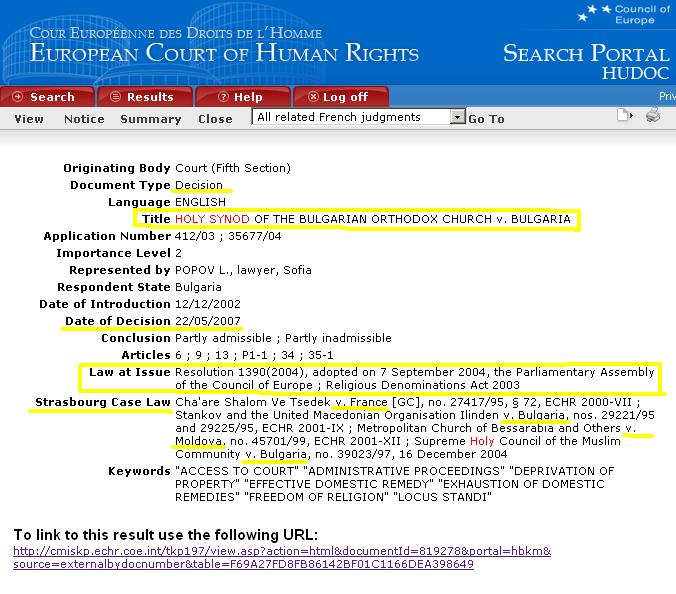Click the export document page icon
Viewport: 676px width, 594px height.
click(x=625, y=116)
